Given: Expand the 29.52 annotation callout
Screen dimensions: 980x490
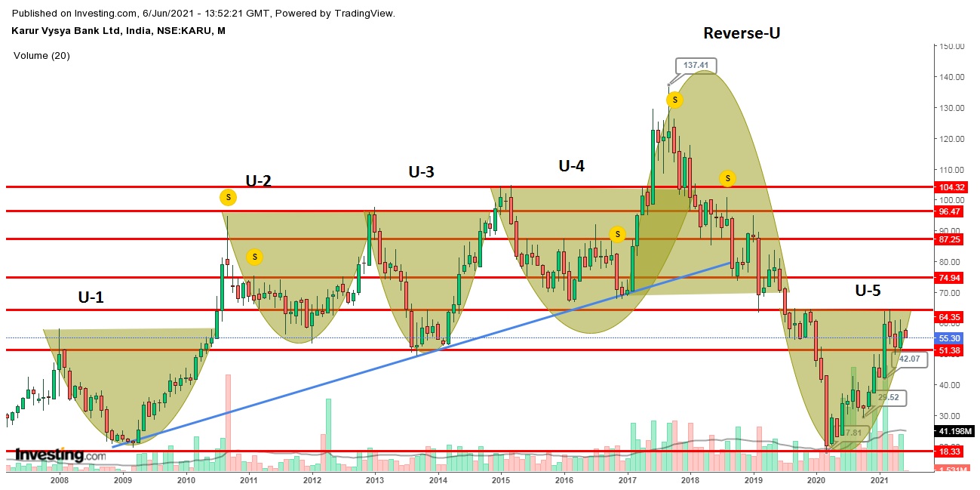Looking at the screenshot, I should click(x=889, y=396).
